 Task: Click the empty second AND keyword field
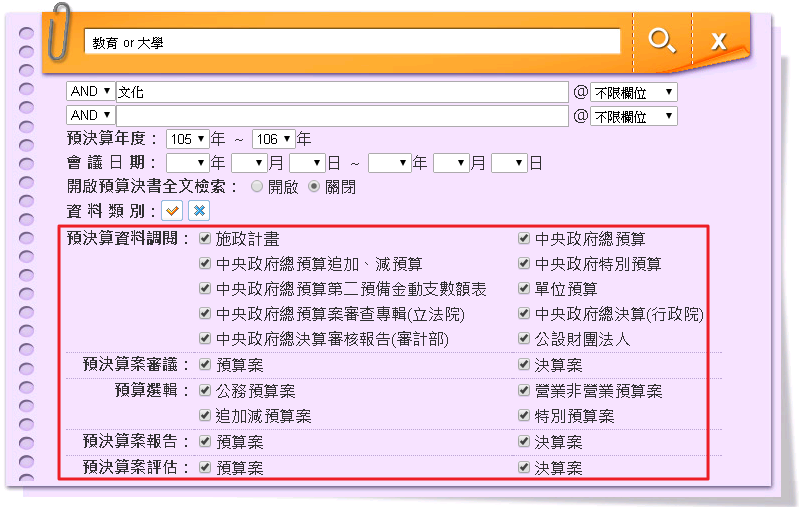[x=342, y=116]
